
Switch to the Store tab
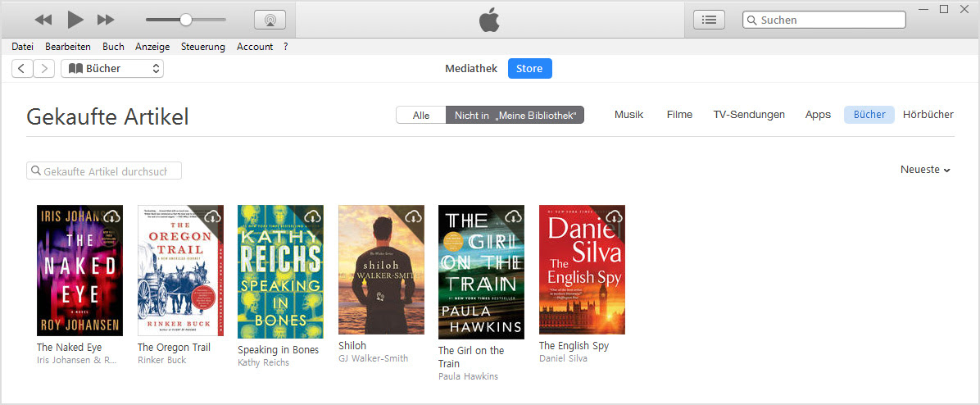(529, 69)
